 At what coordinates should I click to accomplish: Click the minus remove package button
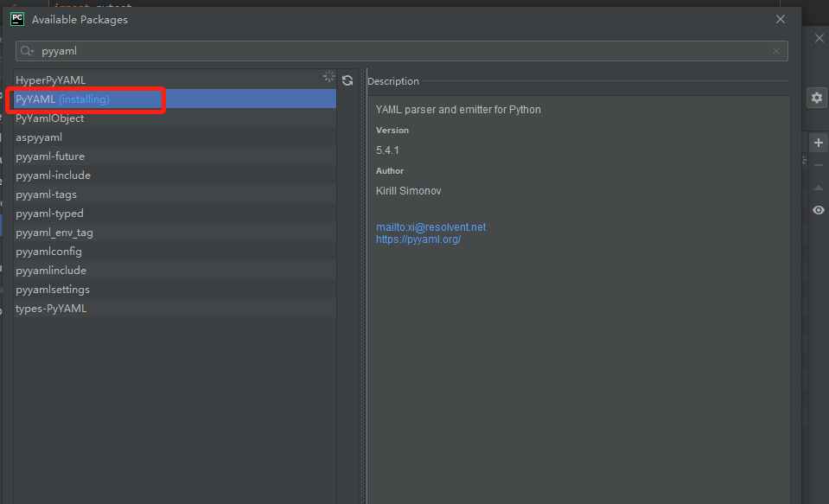pyautogui.click(x=819, y=165)
